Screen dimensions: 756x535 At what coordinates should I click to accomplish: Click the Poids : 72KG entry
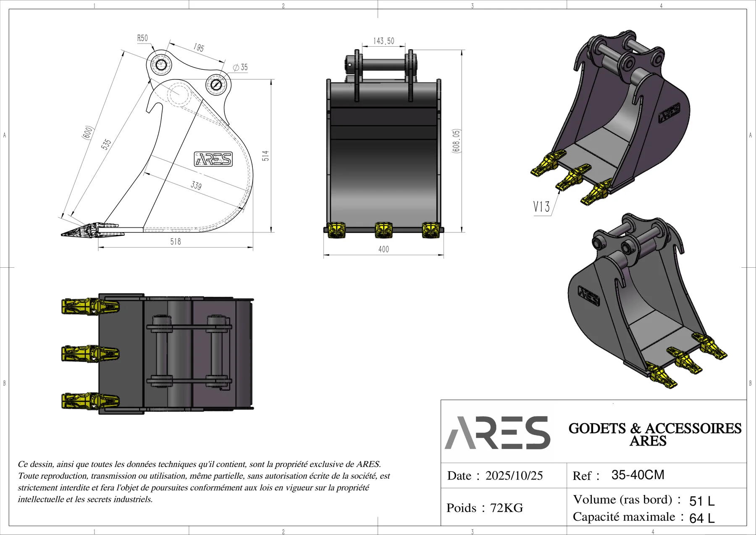click(x=485, y=508)
